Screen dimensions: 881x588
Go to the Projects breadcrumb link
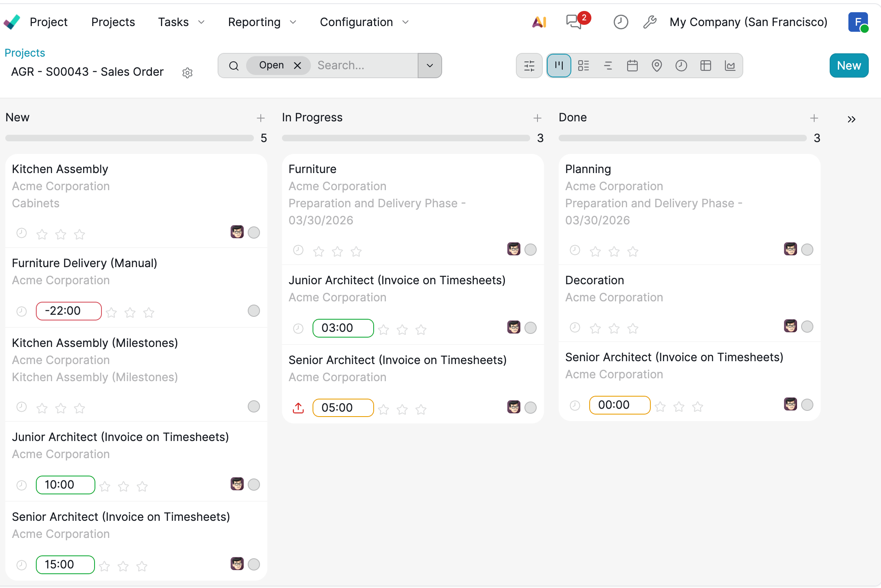tap(25, 53)
